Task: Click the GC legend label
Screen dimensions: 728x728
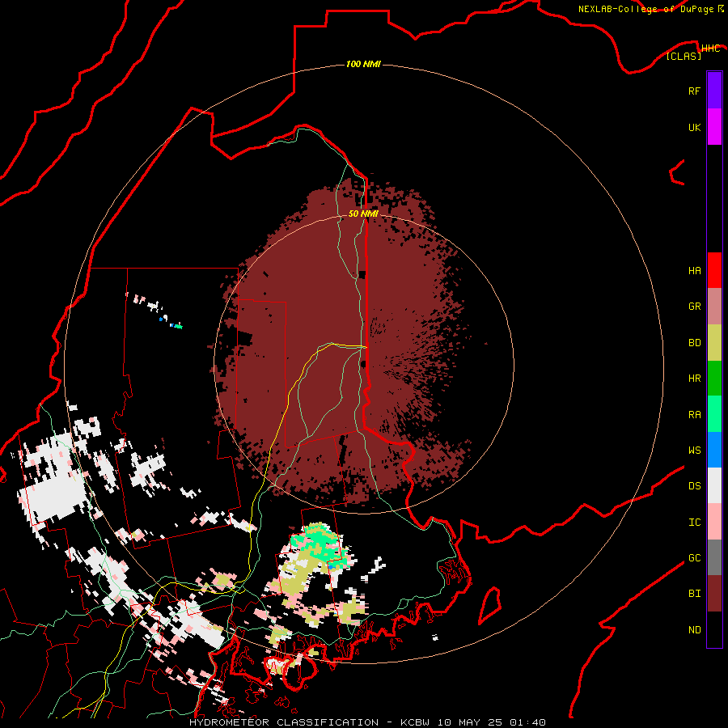Action: 694,558
